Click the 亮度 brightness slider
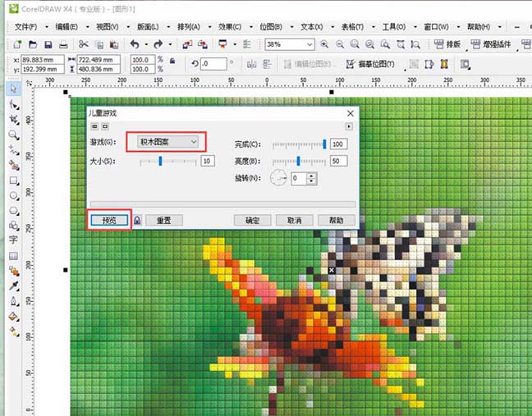 tap(300, 161)
